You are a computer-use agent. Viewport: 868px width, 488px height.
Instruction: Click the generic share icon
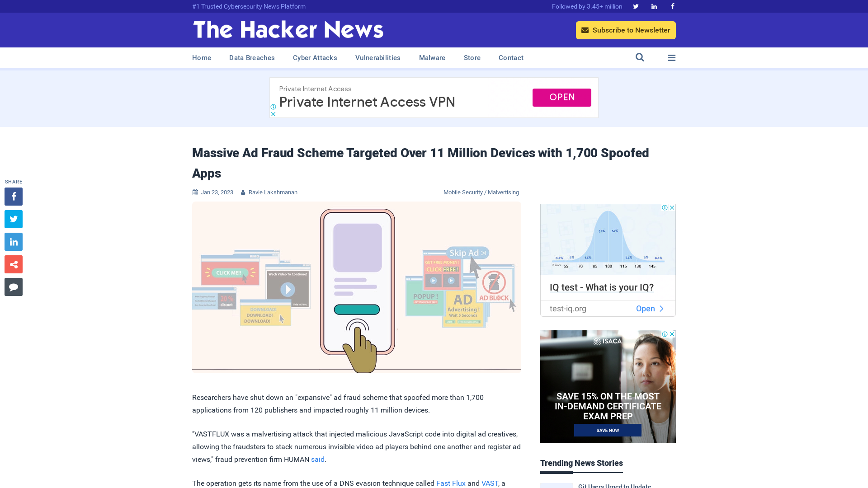click(x=13, y=264)
